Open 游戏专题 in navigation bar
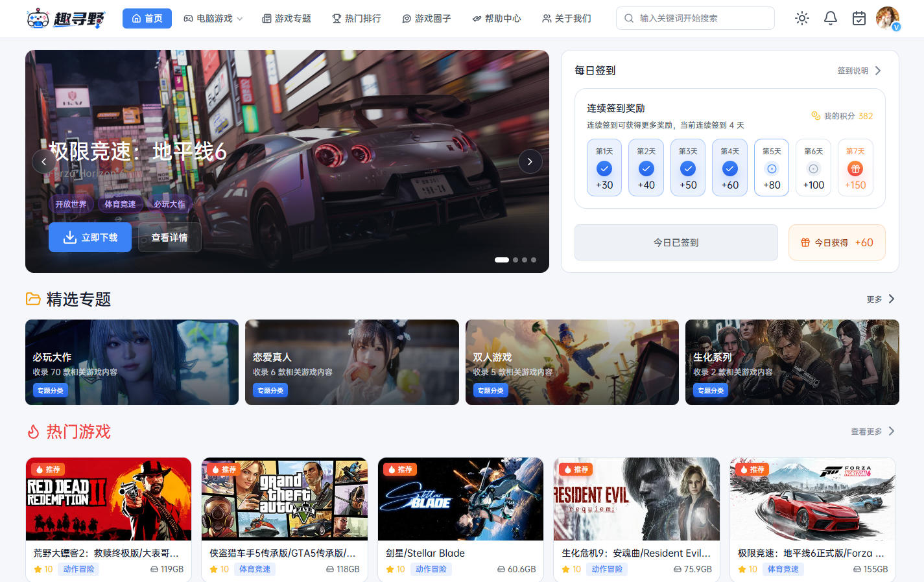 [287, 18]
